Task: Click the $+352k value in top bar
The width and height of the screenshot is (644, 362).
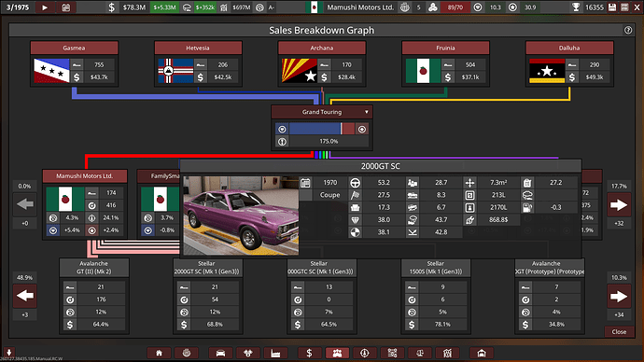Action: (x=205, y=7)
